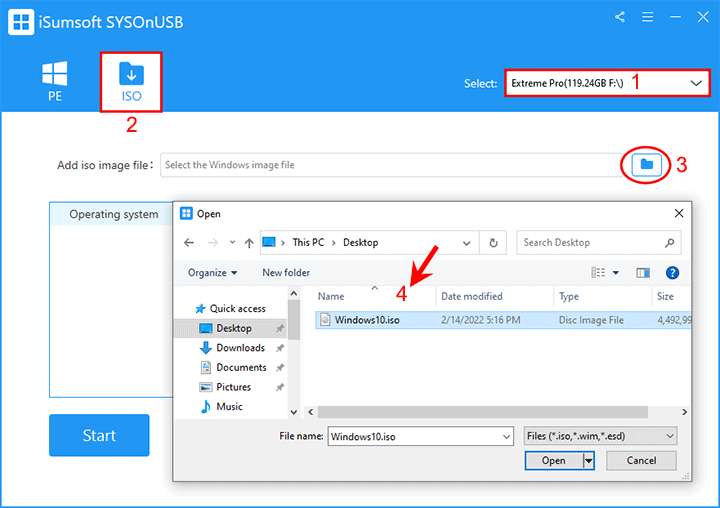
Task: Sort by Type column
Action: point(568,297)
